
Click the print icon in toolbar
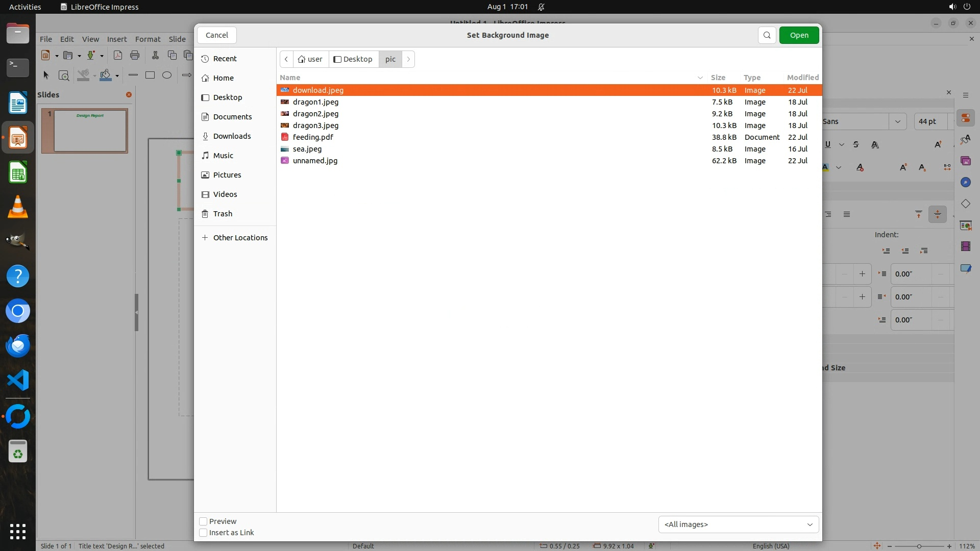[135, 55]
